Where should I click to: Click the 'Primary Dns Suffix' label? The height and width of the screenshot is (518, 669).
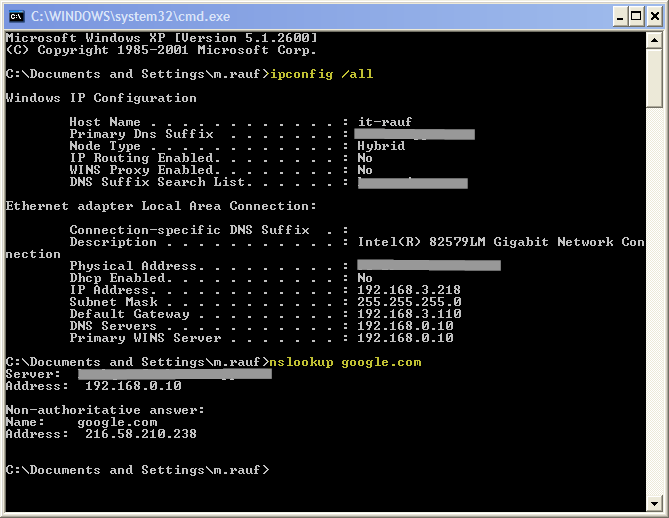[142, 134]
